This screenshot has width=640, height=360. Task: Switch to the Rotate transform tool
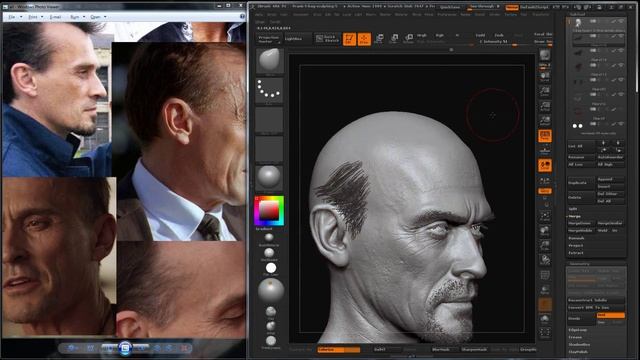coord(408,39)
